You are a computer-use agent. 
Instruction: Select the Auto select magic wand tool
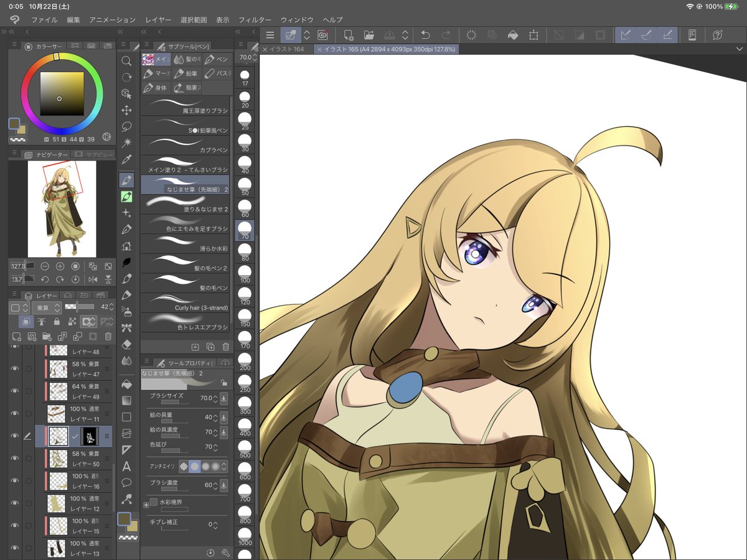click(x=126, y=142)
